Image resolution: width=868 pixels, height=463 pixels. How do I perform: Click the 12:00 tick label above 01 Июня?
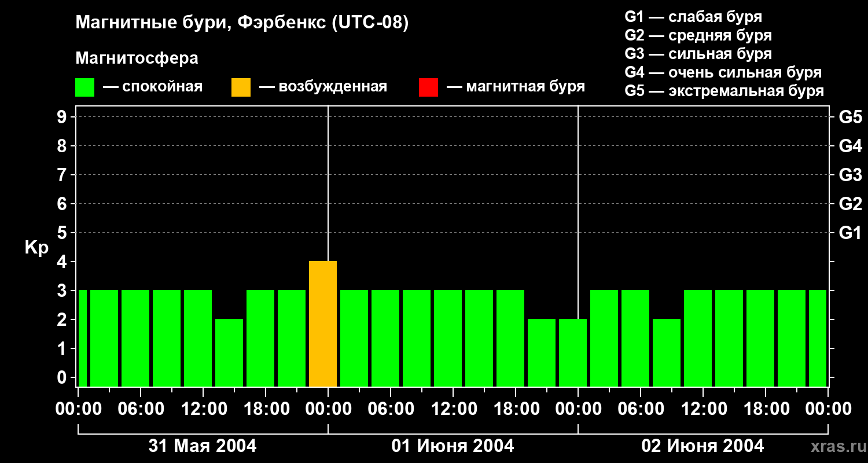(453, 409)
